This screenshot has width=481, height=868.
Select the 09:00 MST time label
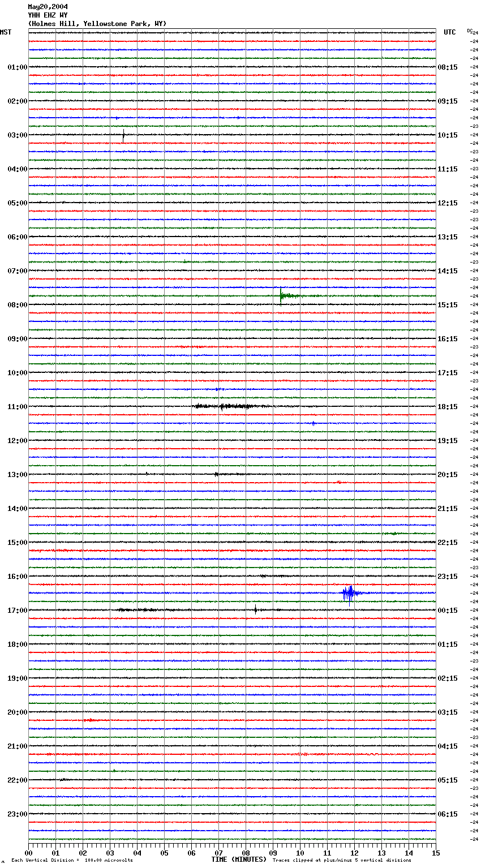coord(17,339)
